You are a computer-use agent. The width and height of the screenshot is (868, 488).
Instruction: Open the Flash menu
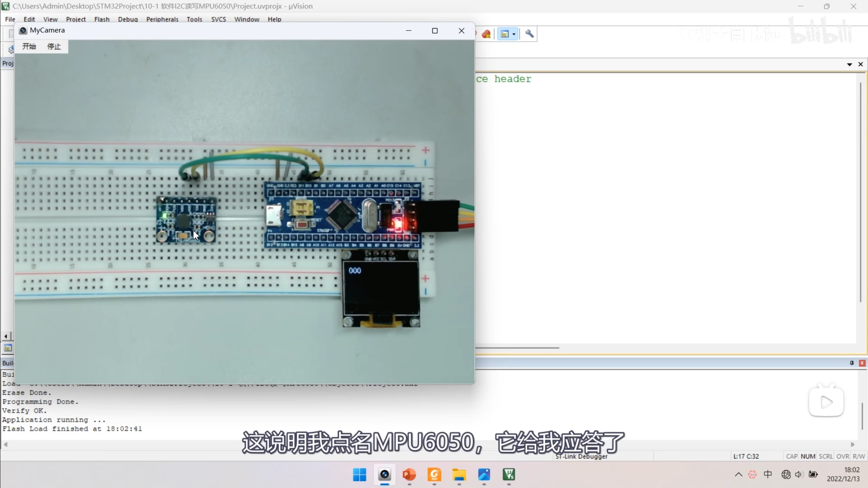[102, 19]
